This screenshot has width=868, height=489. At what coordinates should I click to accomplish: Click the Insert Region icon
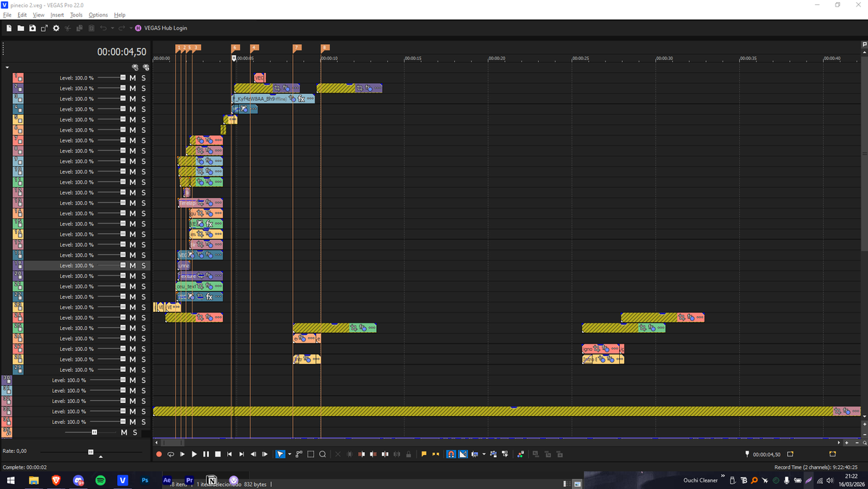click(x=435, y=454)
